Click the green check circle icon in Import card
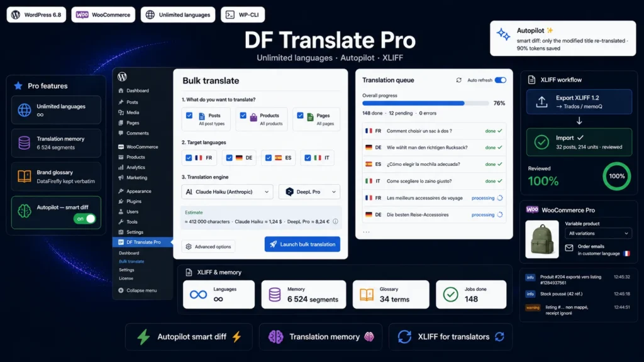Viewport: 644px width, 362px height. tap(541, 143)
